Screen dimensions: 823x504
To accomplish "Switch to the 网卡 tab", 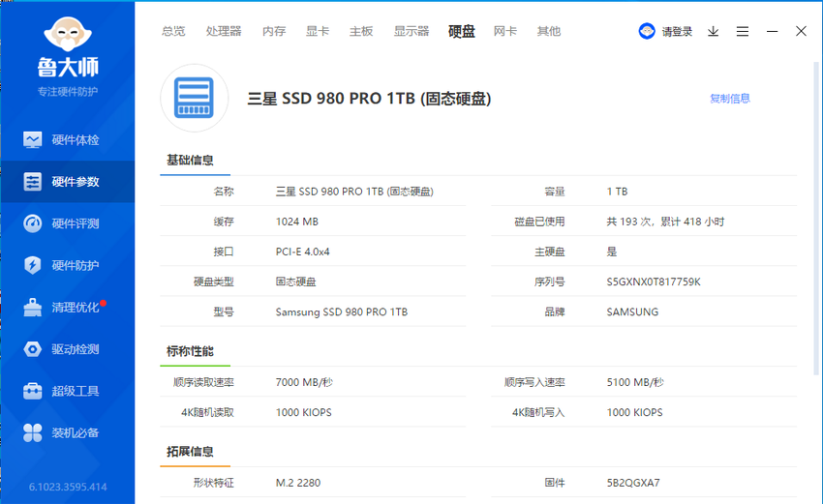I will 504,32.
